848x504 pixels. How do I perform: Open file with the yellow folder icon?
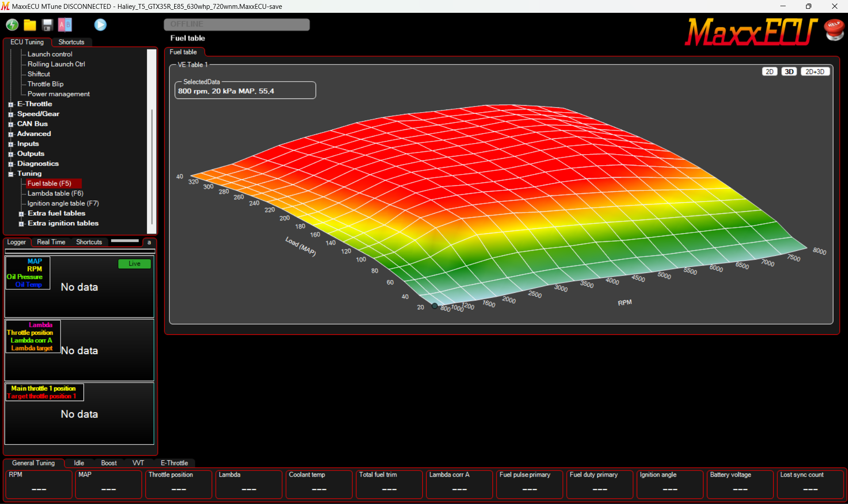coord(30,25)
